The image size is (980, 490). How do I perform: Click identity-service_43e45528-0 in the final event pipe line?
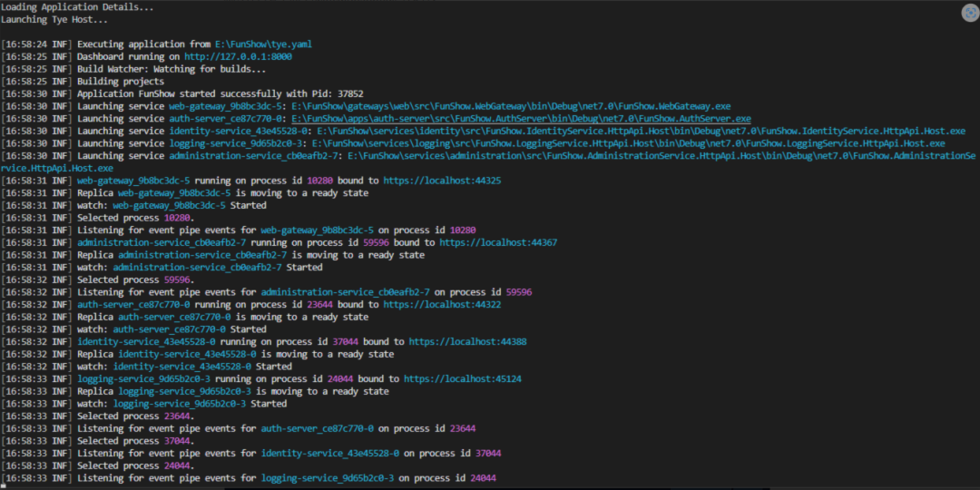(330, 453)
